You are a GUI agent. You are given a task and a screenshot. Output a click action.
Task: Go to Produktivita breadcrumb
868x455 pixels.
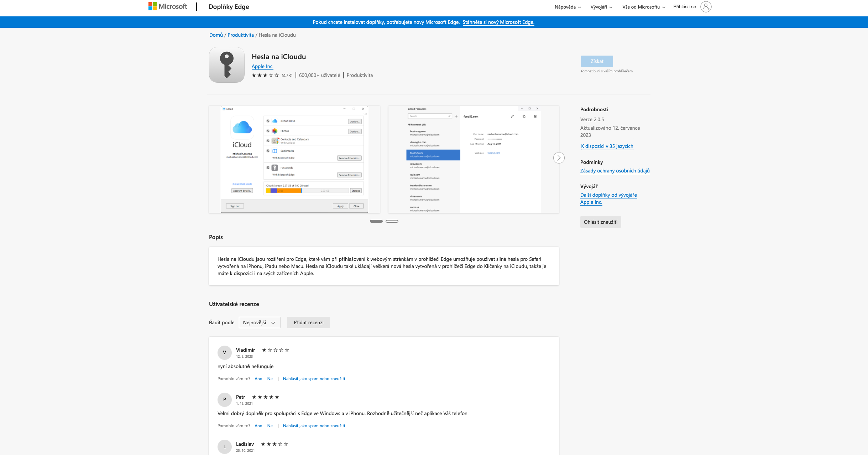(x=240, y=35)
